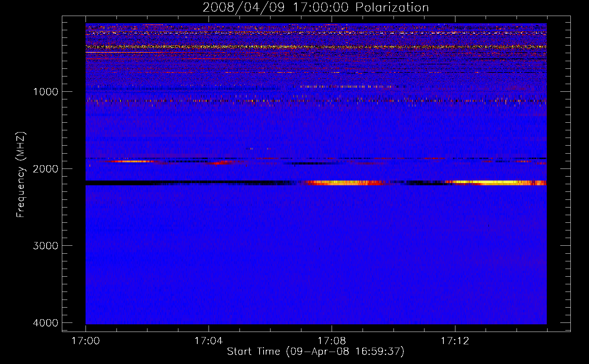Click the '1000' frequency tick label
Viewport: 589px width, 364px height.
point(46,91)
